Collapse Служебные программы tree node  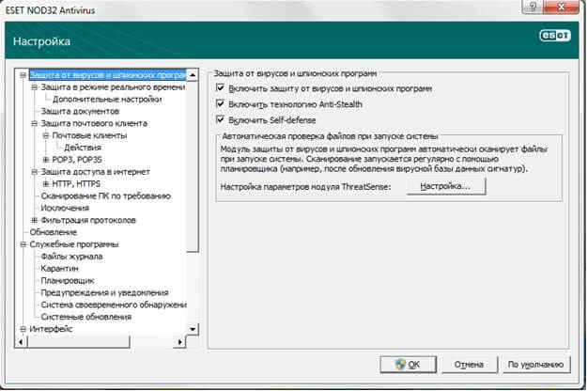pyautogui.click(x=23, y=244)
